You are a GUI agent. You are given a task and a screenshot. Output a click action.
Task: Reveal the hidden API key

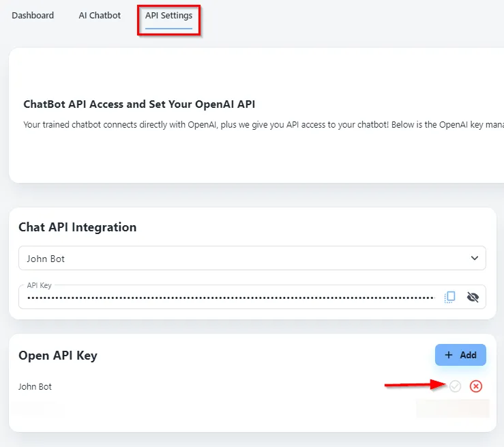coord(473,297)
